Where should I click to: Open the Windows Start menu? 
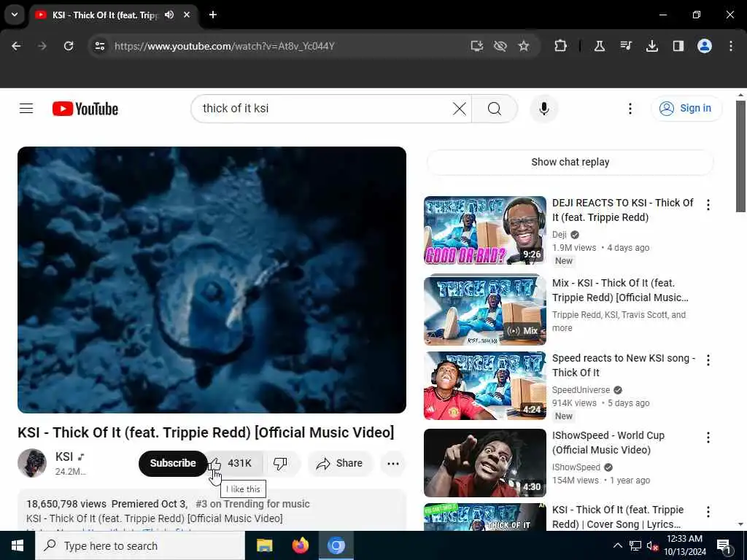(18, 545)
